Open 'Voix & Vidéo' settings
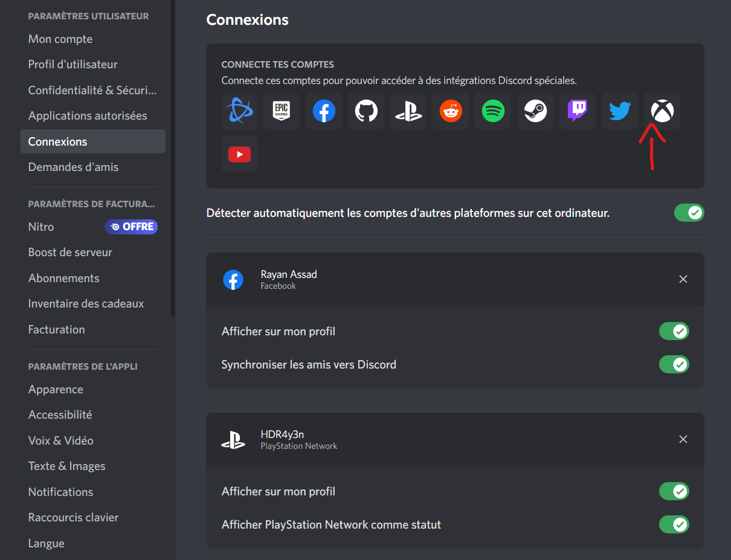This screenshot has height=560, width=731. point(93,441)
